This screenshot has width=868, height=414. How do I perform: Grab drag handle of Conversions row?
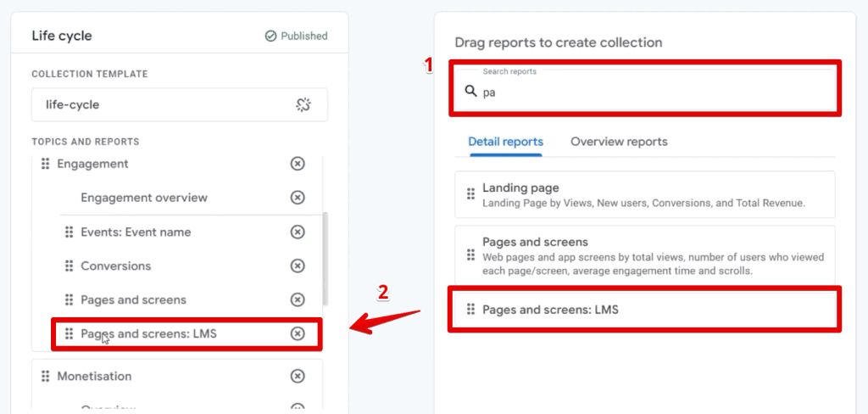click(x=70, y=266)
